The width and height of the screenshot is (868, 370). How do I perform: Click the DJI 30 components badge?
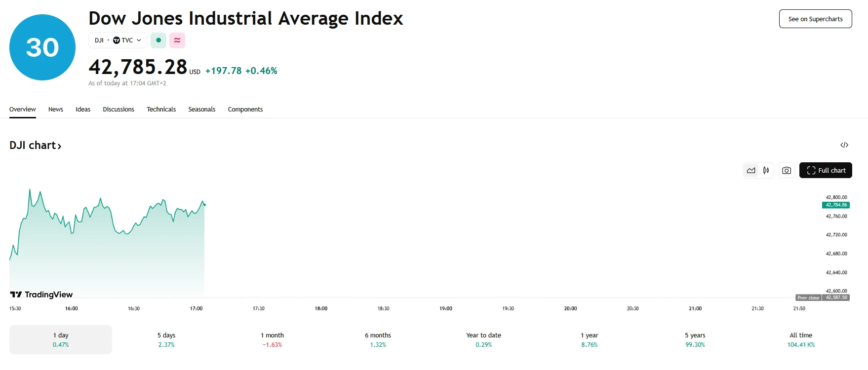42,47
